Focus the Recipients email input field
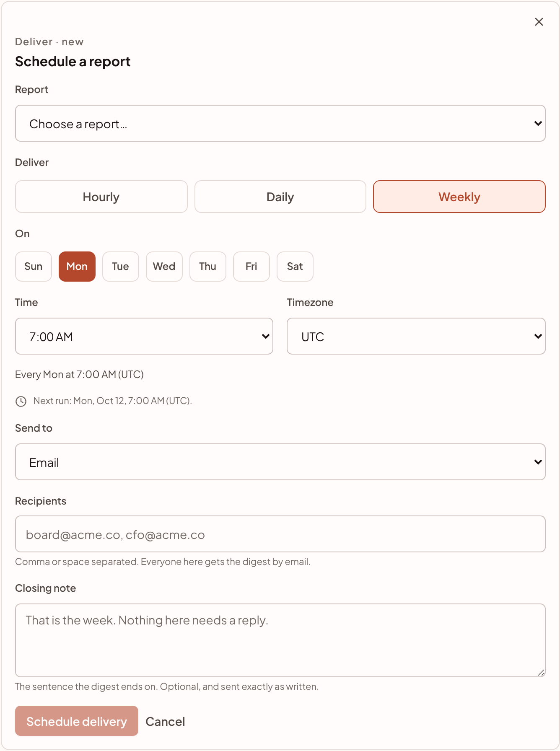This screenshot has height=751, width=560. click(x=280, y=534)
